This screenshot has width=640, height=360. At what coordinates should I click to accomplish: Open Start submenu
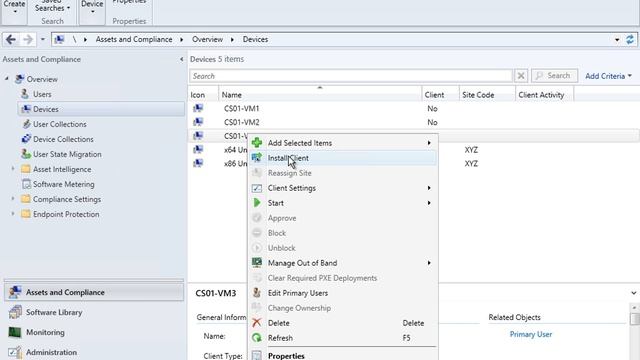343,203
